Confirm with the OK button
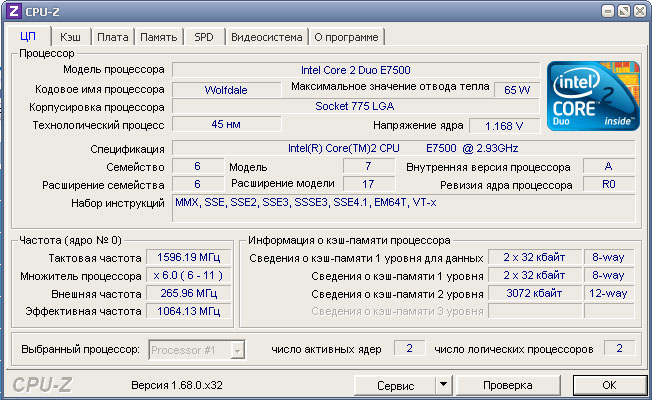652x400 pixels. [609, 385]
